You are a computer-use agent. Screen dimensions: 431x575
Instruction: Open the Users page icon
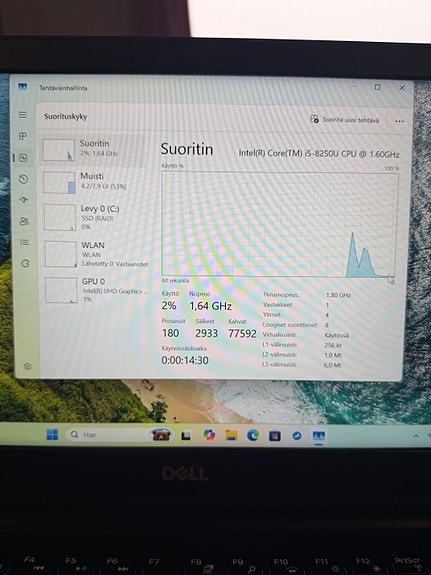[x=25, y=221]
